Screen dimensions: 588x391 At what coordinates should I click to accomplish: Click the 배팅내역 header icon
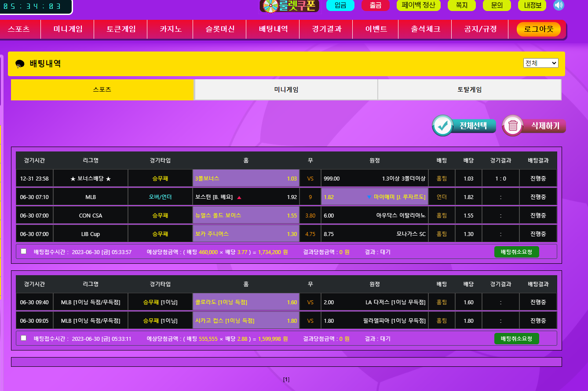pyautogui.click(x=20, y=64)
